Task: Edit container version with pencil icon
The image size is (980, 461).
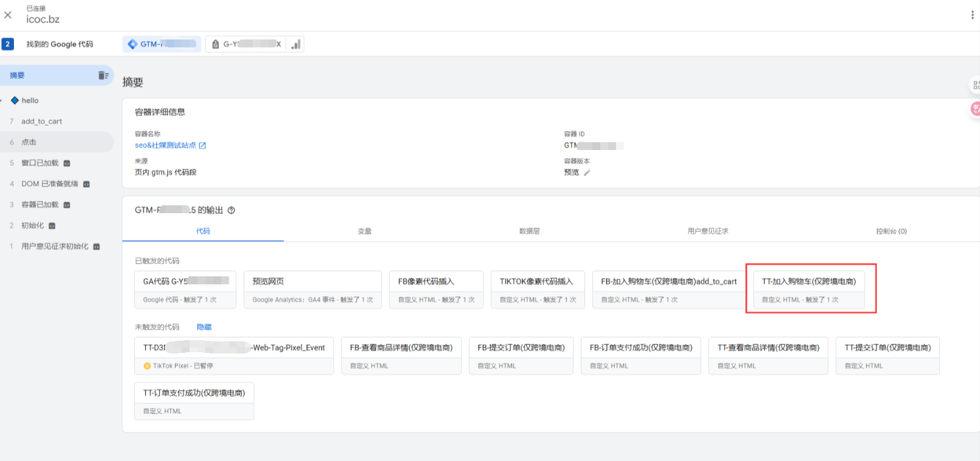Action: 587,172
